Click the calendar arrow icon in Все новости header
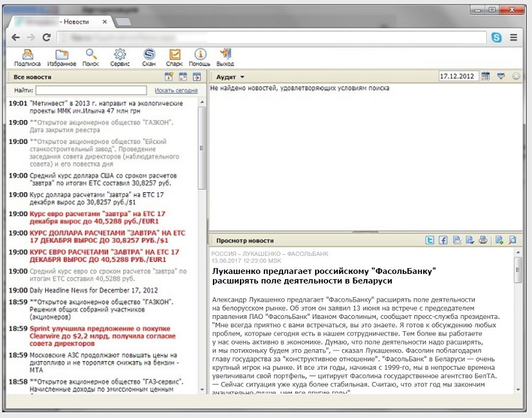Screen dimensions: 532x418 coord(197,77)
